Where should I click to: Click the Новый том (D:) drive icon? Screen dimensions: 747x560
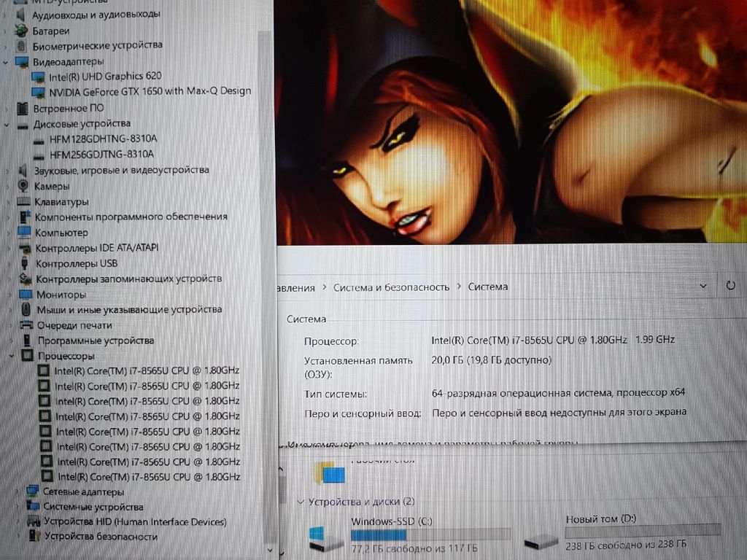tap(541, 540)
